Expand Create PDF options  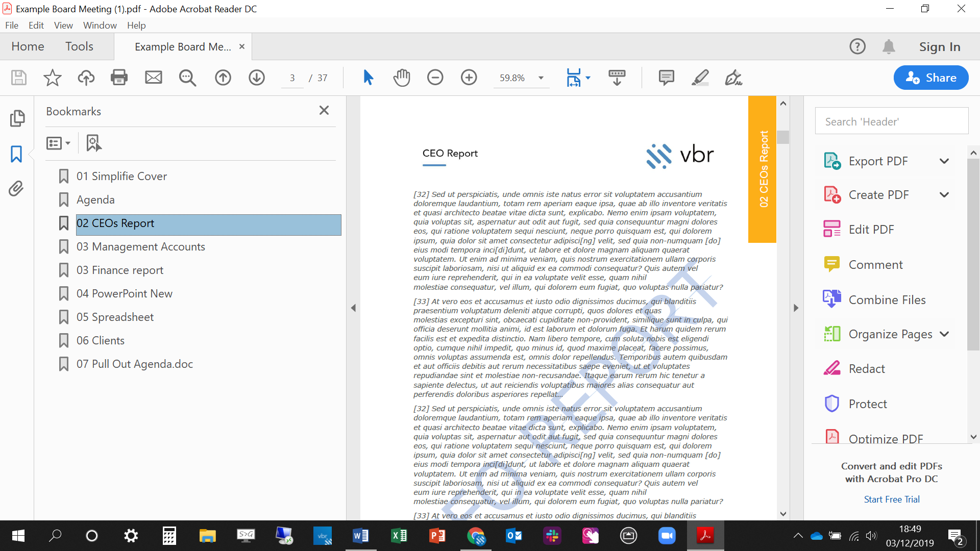(x=944, y=195)
